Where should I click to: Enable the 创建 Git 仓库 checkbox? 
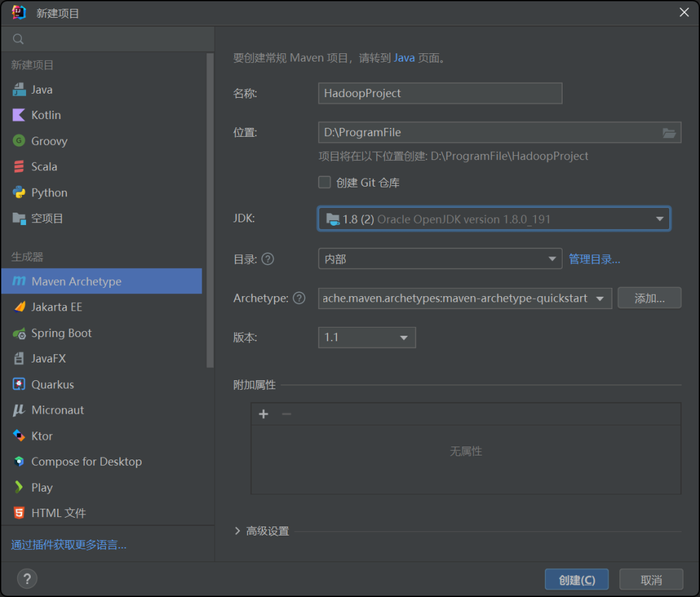(x=325, y=183)
